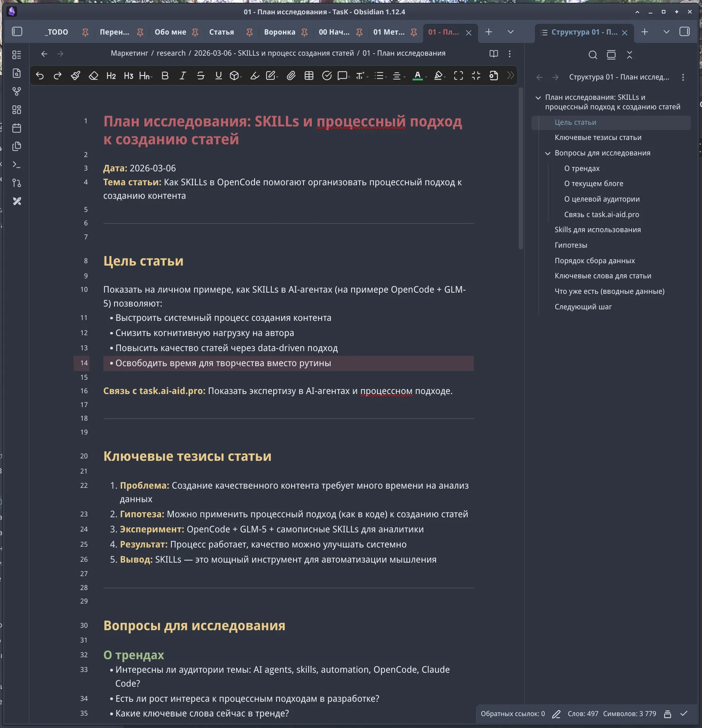Toggle the left sidebar panel

[x=17, y=32]
